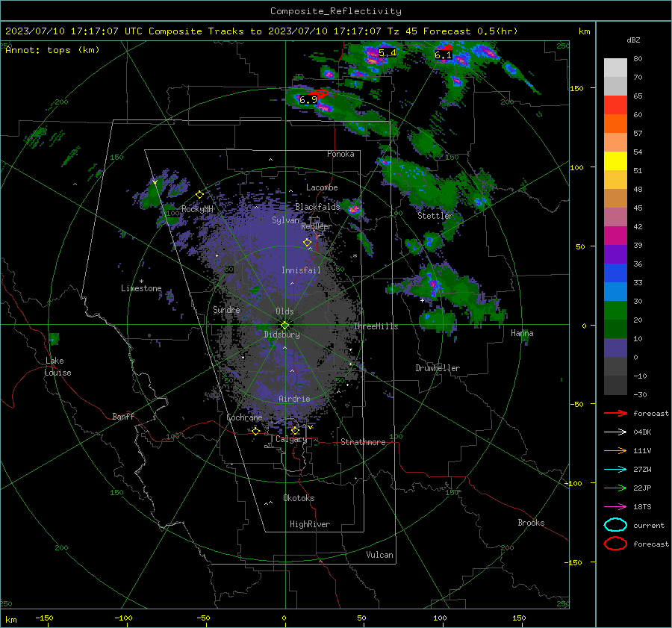Click the Okotoks label
Screen dimensions: 672x628
[x=299, y=498]
